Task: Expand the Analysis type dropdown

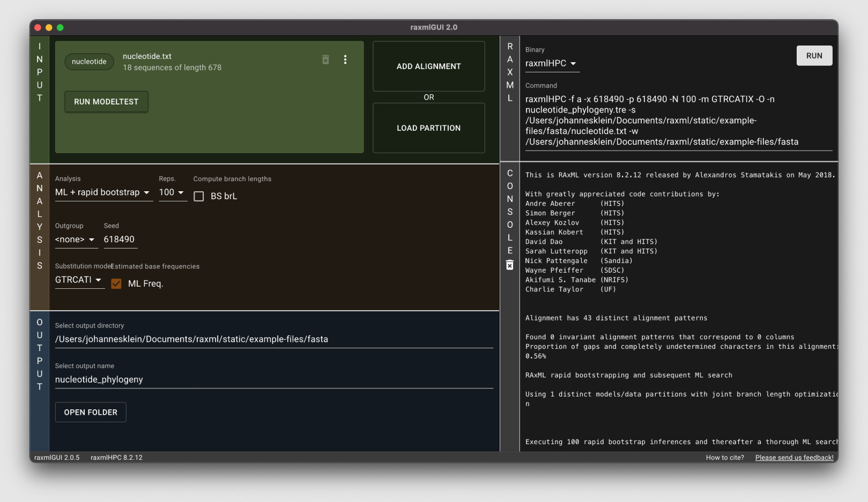Action: (x=104, y=192)
